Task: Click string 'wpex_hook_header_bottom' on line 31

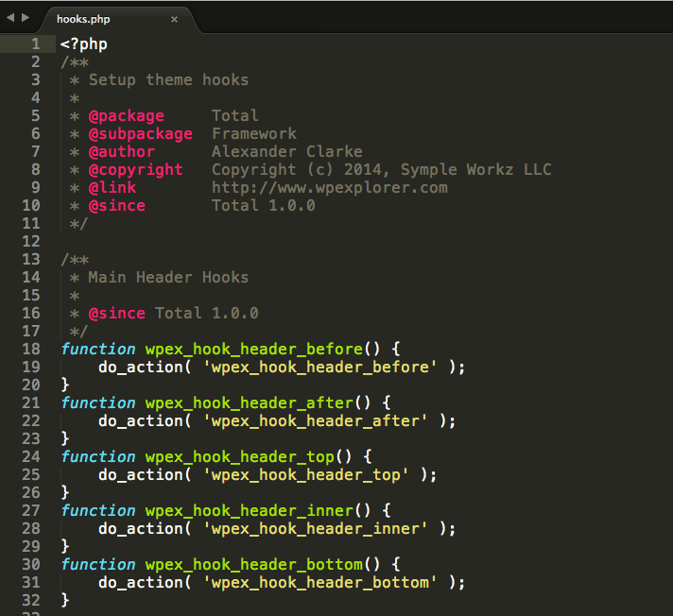Action: [x=320, y=583]
